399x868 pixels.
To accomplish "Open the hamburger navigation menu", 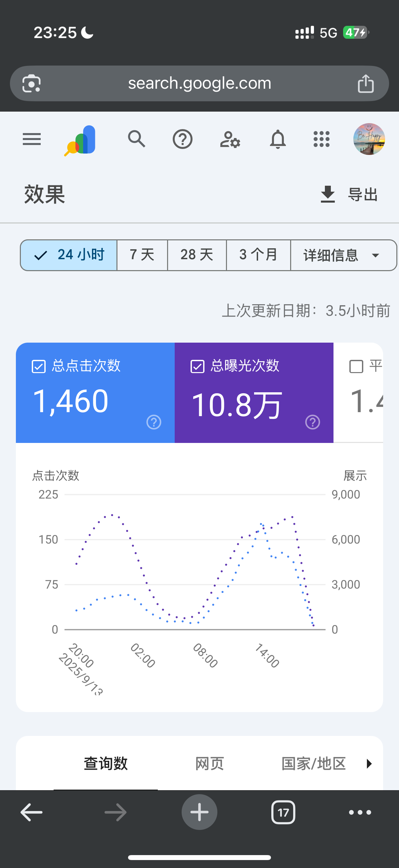I will (x=32, y=139).
